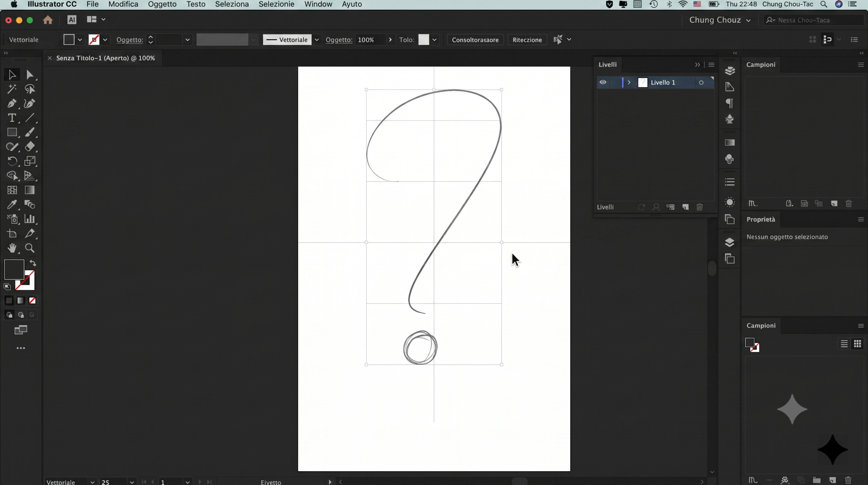
Task: Click the Fill color box in toolbar
Action: (14, 270)
